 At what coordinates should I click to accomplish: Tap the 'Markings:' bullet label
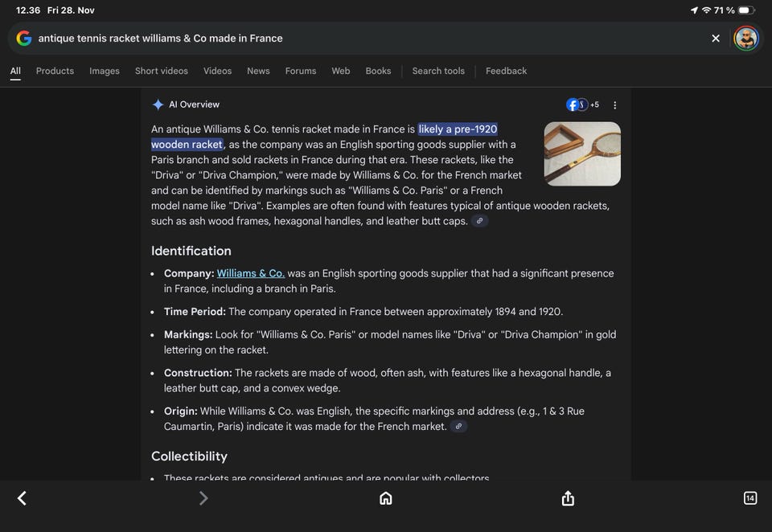point(188,334)
